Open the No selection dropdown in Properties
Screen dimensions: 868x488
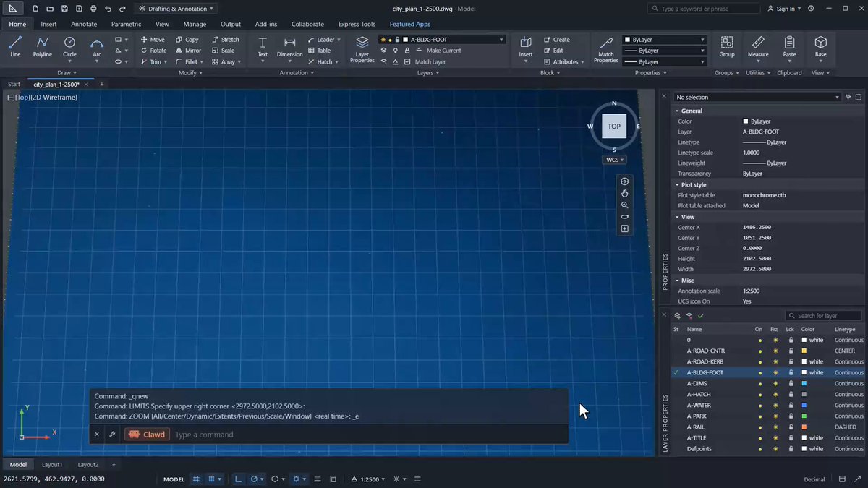pos(757,97)
